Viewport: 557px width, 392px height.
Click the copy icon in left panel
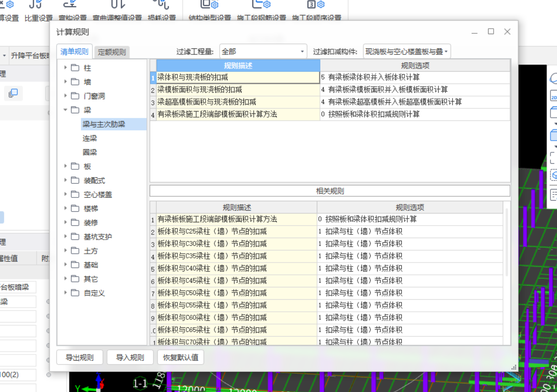[x=13, y=93]
